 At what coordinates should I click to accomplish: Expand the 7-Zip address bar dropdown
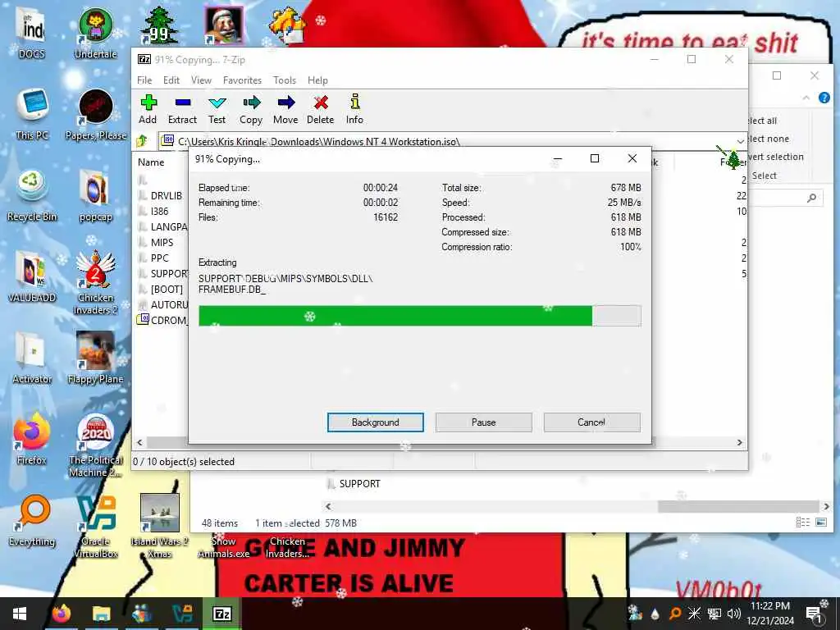(740, 141)
